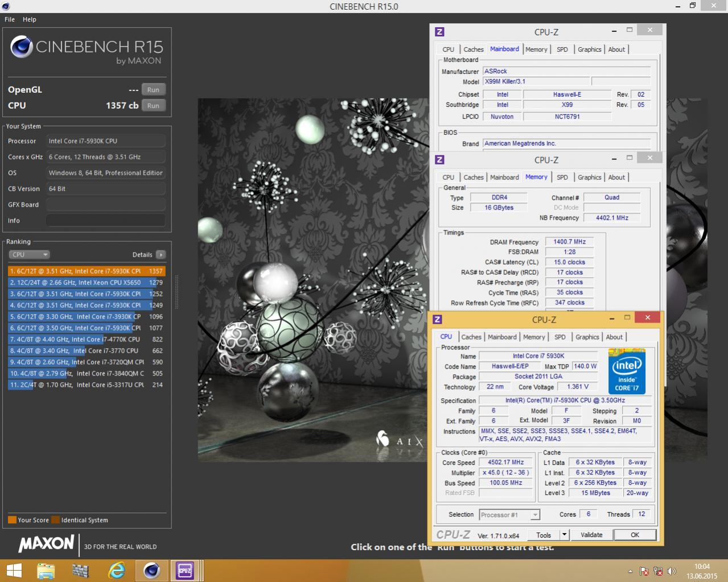Switch to Cinebench in the taskbar

coord(151,571)
